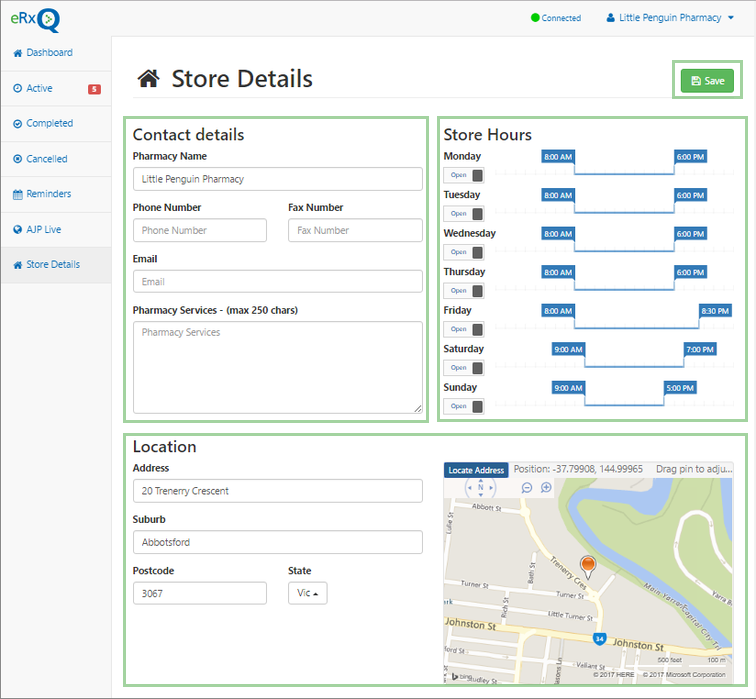The width and height of the screenshot is (756, 699).
Task: Click Friday 8:30 PM slider handle
Action: pos(716,311)
